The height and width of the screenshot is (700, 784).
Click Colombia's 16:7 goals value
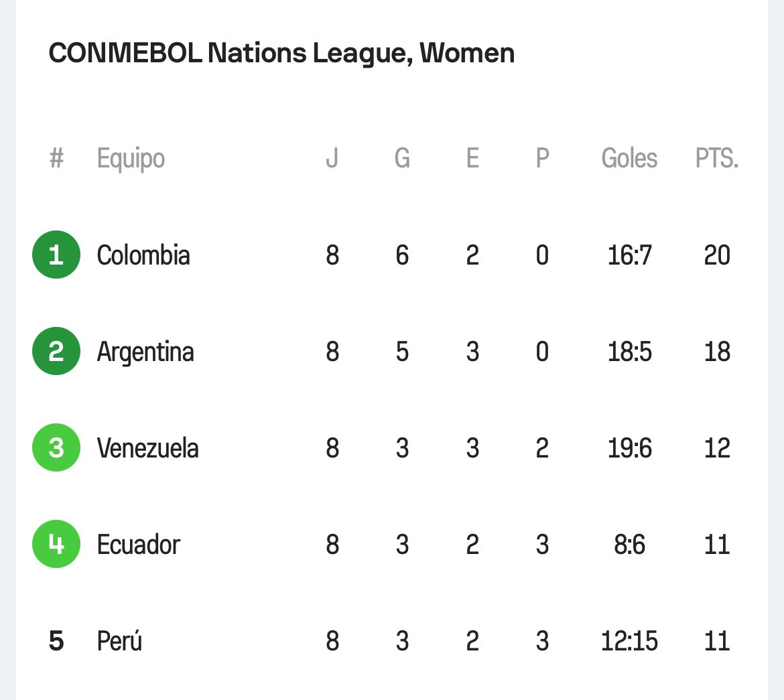coord(629,255)
